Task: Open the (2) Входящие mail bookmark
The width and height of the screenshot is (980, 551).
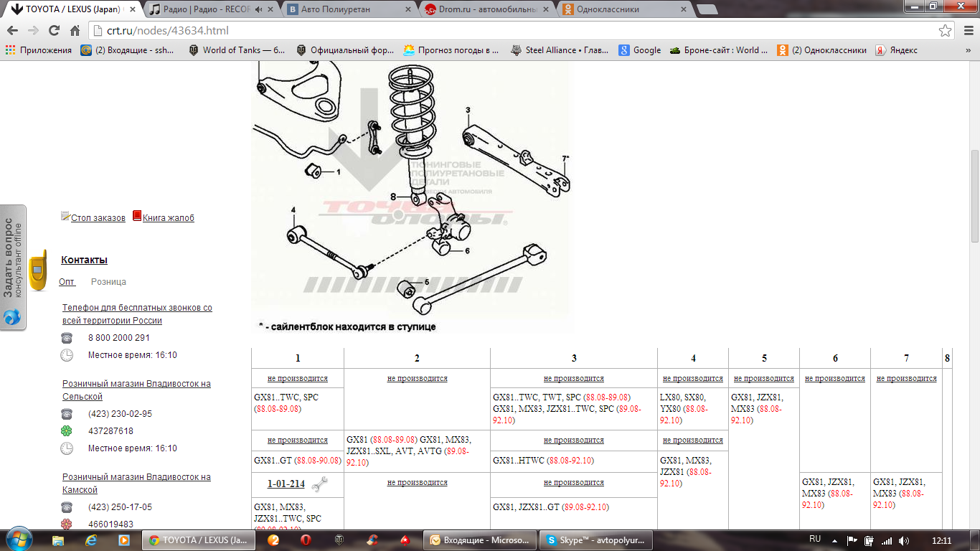Action: pyautogui.click(x=128, y=50)
